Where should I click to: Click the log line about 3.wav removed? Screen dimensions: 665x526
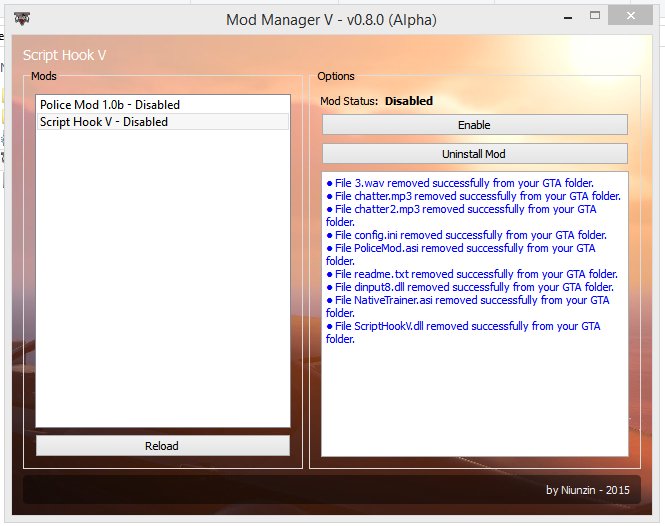[460, 183]
